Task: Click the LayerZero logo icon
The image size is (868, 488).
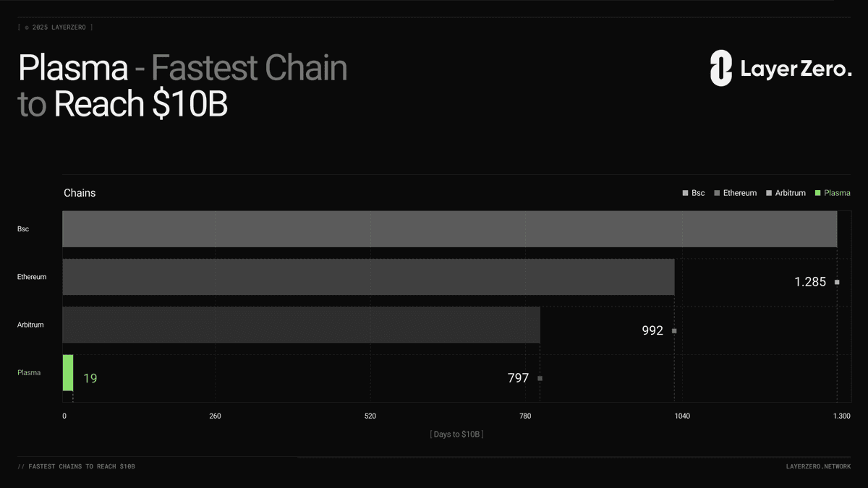Action: 721,69
